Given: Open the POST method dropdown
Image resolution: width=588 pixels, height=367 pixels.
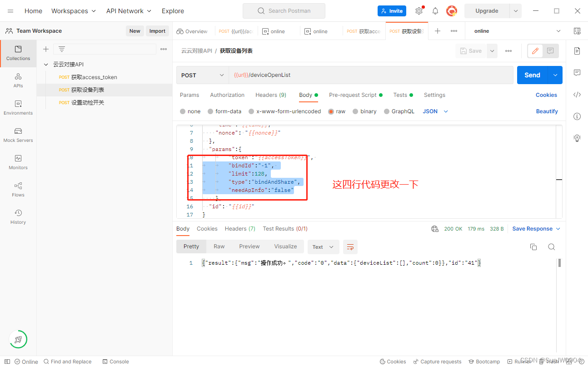Looking at the screenshot, I should [203, 75].
